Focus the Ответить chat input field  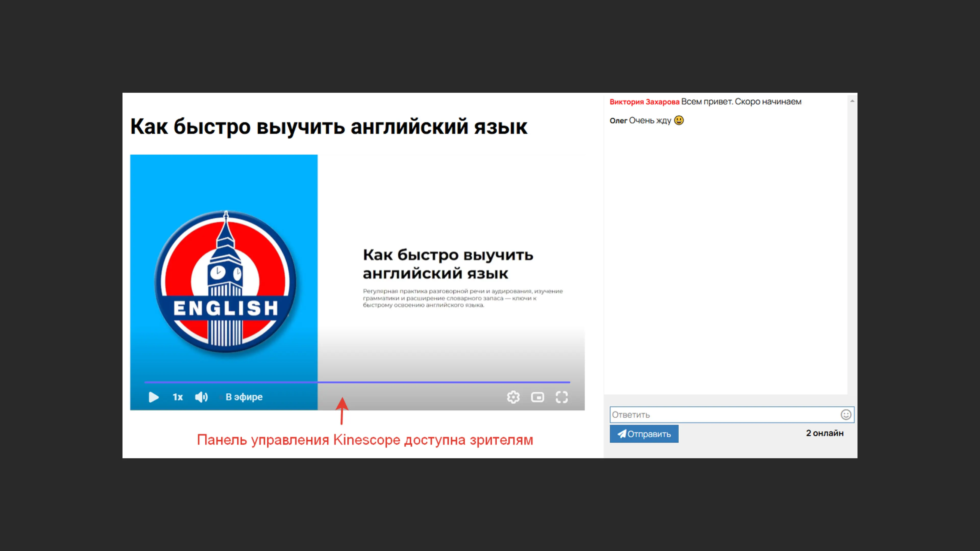(685, 415)
